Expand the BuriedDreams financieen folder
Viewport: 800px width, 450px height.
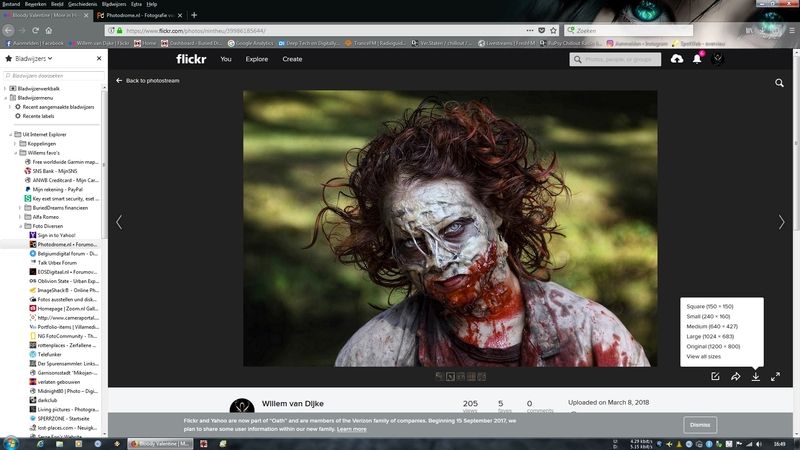(20, 208)
